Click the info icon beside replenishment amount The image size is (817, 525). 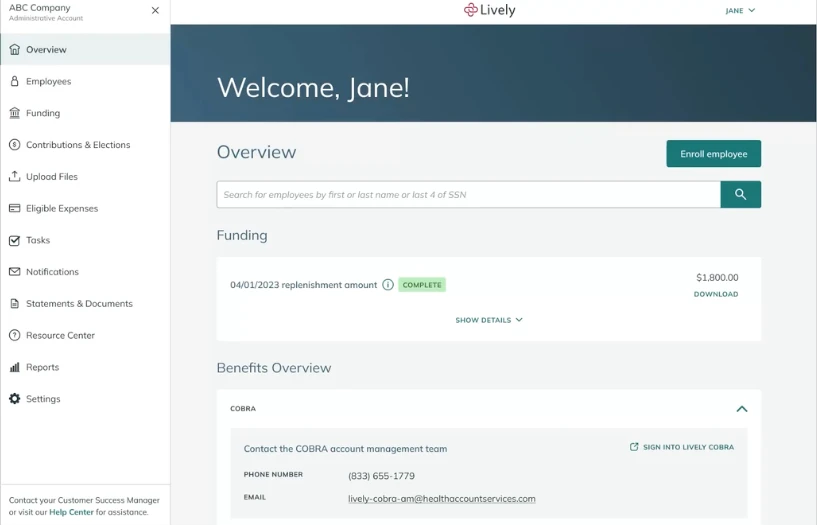388,284
